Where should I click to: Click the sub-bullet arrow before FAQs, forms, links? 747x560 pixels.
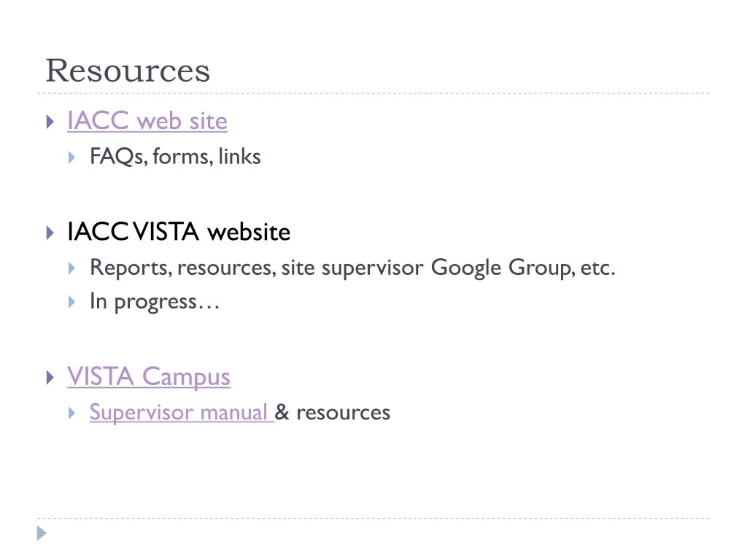(72, 157)
